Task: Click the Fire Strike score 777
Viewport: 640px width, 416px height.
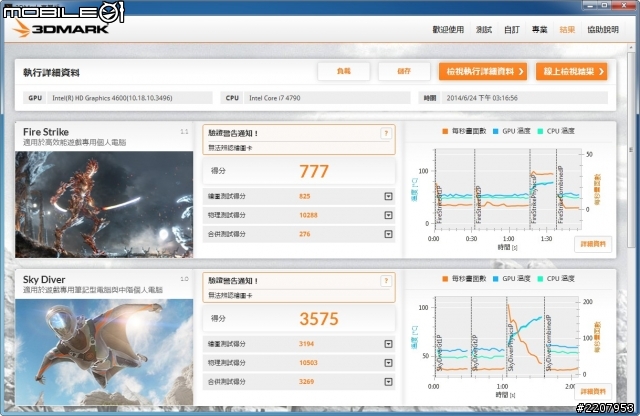Action: 314,171
